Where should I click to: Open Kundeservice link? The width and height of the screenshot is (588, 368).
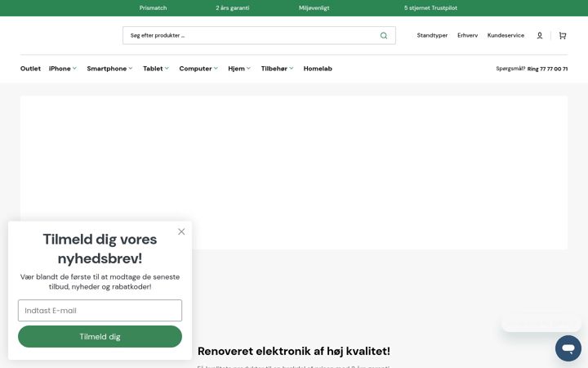506,35
